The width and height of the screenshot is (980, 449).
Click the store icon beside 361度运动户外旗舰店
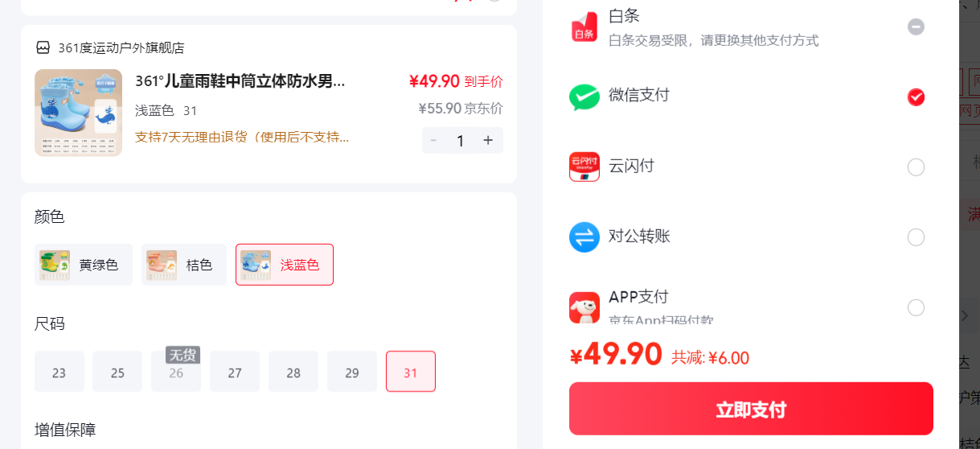[43, 48]
